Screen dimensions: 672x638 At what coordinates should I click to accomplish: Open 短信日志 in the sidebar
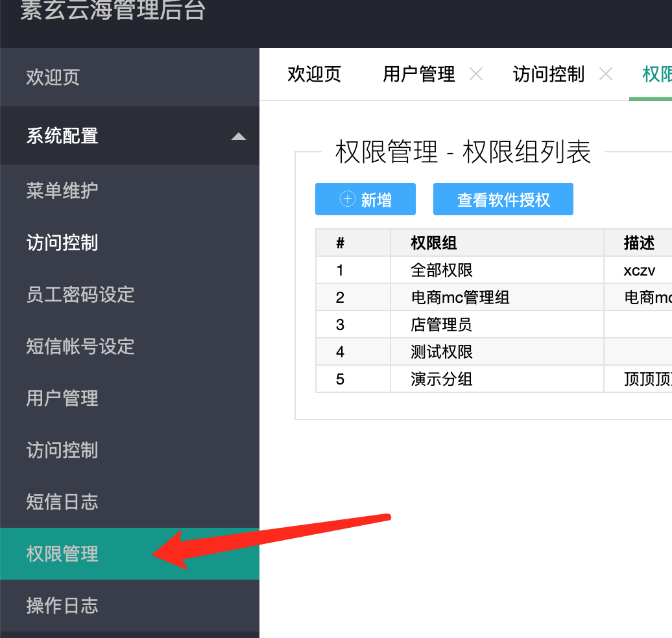pyautogui.click(x=62, y=502)
